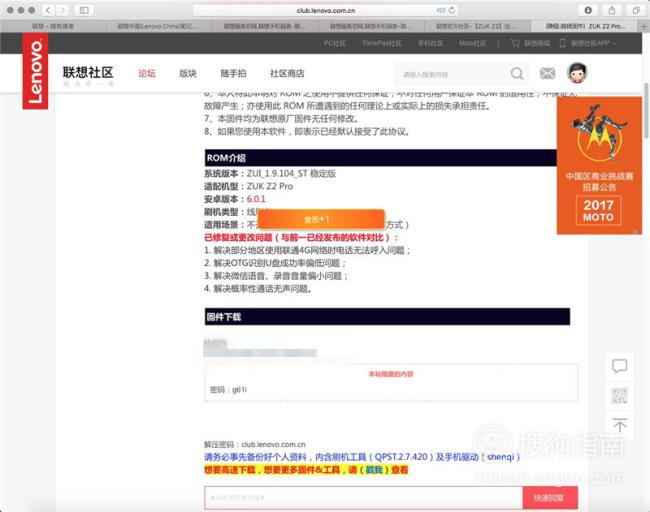Open the 手机社区 link
The image size is (650, 512).
[430, 43]
